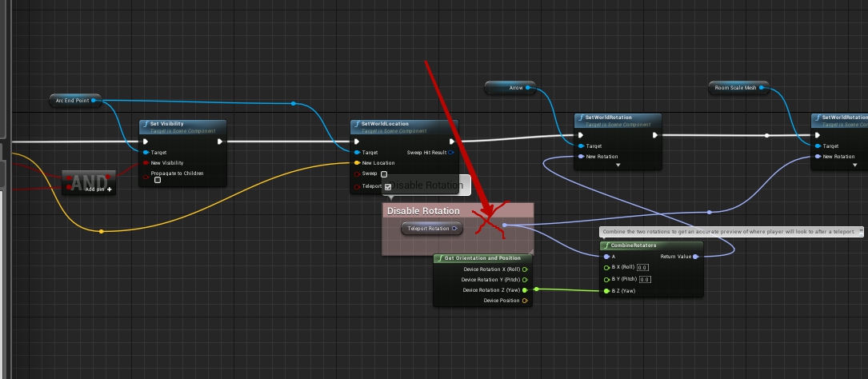868x379 pixels.
Task: Click the CombineRotators Return Value pin
Action: (696, 257)
